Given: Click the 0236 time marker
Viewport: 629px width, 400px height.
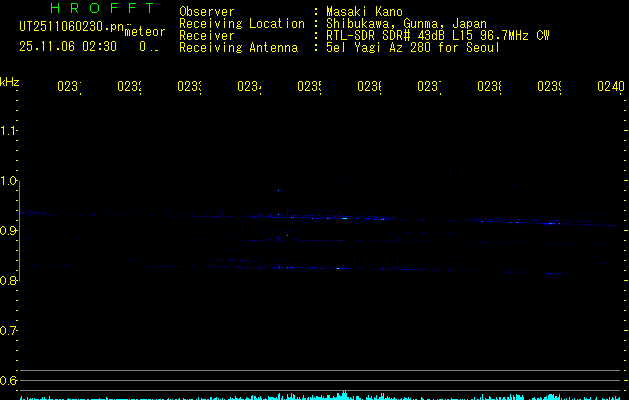Looking at the screenshot, I should click(369, 86).
